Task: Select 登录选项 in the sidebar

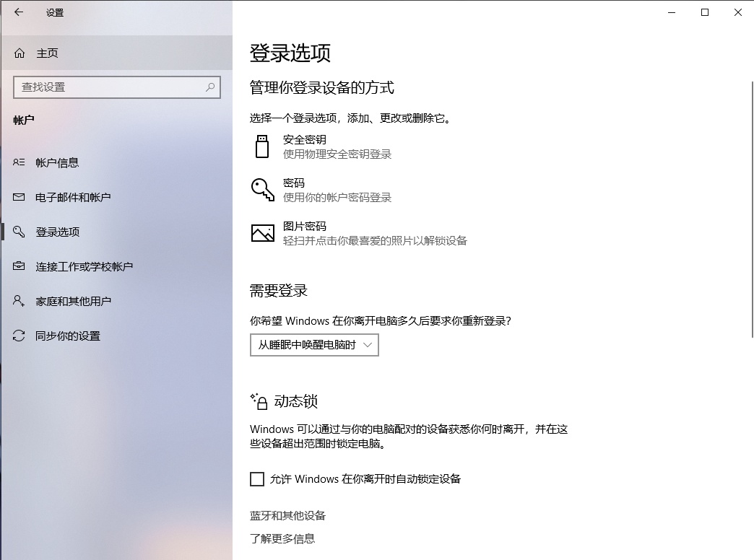Action: pos(117,232)
